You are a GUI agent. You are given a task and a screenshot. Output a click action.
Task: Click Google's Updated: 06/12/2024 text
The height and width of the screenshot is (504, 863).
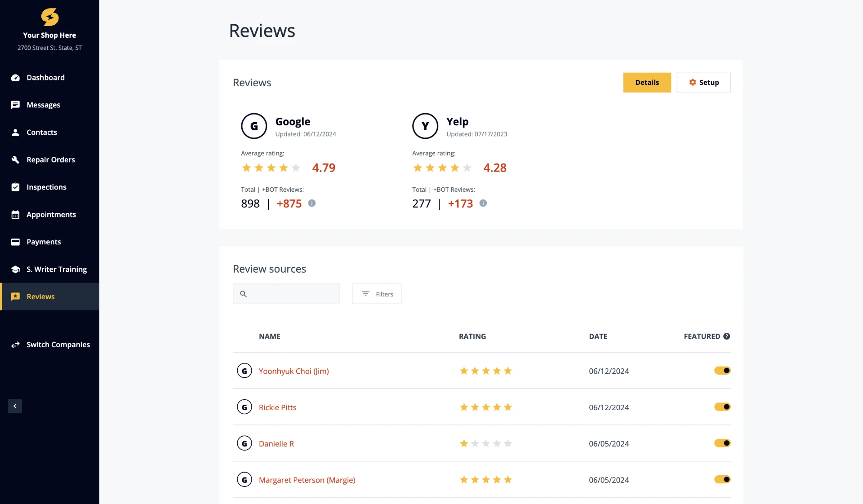click(306, 134)
